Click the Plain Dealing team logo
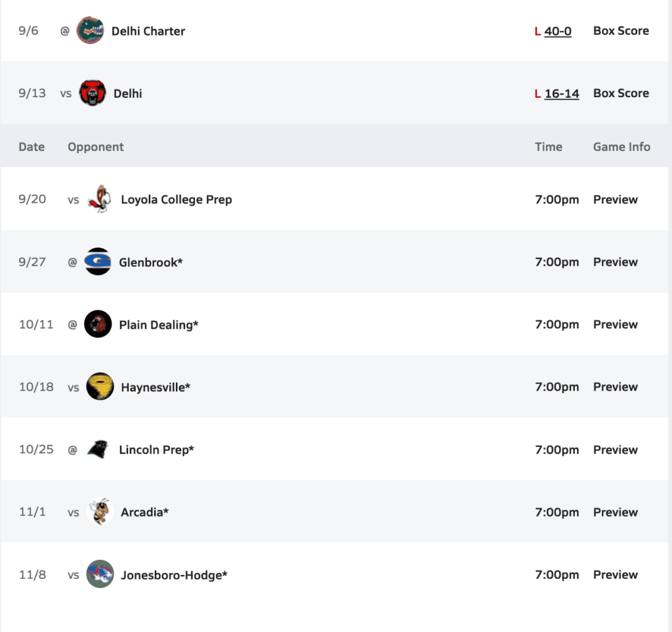Screen dimensions: 672x632 (98, 324)
